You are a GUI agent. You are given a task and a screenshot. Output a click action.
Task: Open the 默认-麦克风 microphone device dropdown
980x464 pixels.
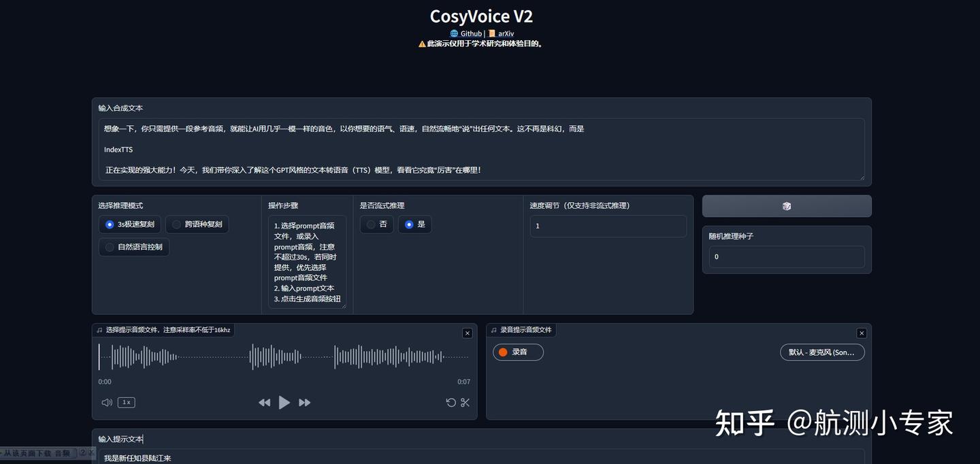coord(822,352)
